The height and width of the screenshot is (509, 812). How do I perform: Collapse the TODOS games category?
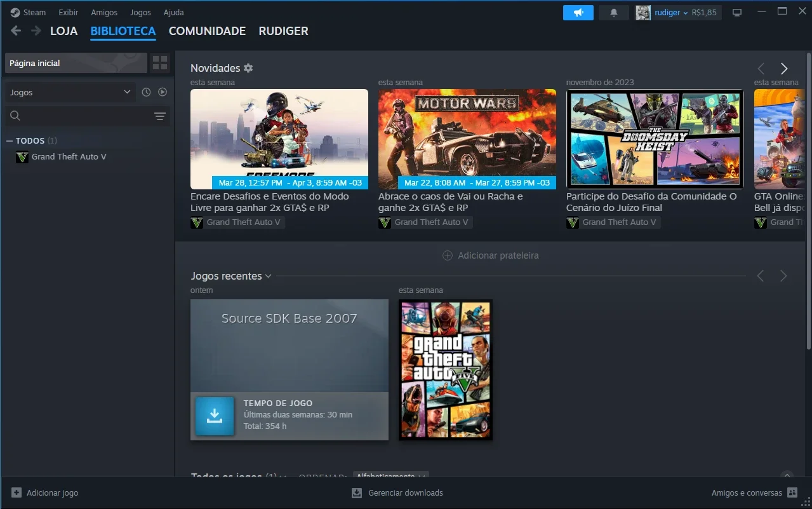(10, 141)
